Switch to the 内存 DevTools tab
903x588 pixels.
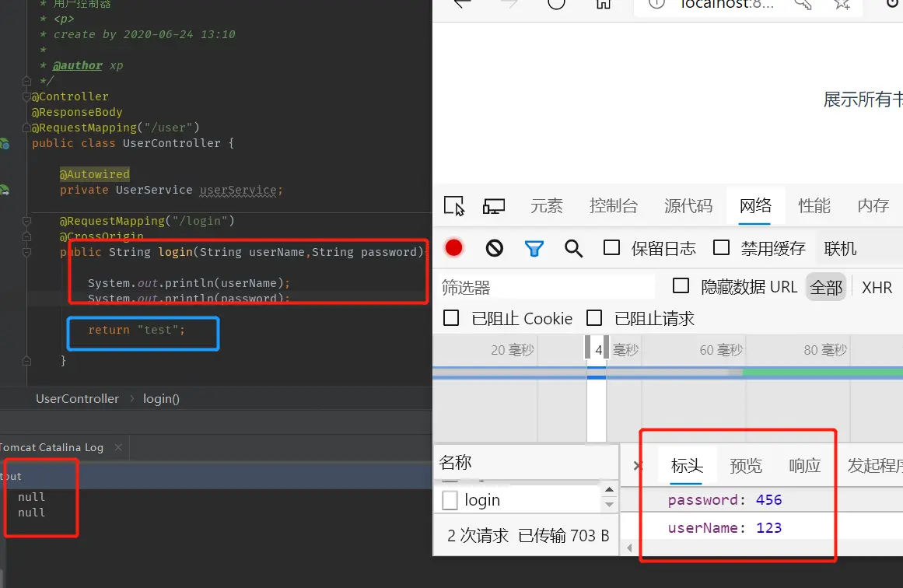tap(873, 205)
